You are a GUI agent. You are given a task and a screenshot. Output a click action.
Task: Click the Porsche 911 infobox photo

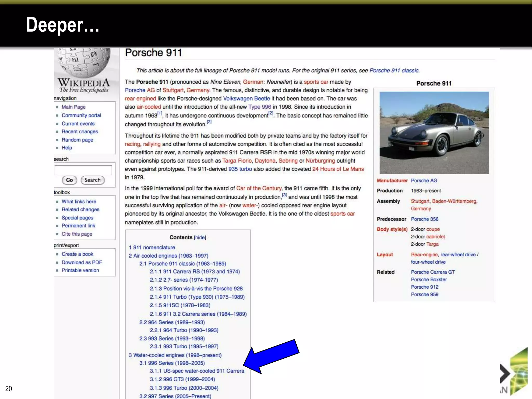pyautogui.click(x=434, y=132)
